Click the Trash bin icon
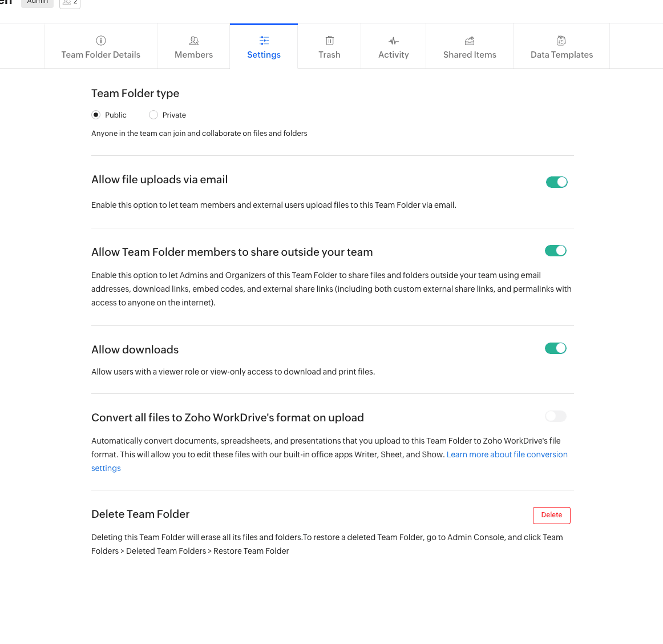Viewport: 663px width, 644px height. 330,41
